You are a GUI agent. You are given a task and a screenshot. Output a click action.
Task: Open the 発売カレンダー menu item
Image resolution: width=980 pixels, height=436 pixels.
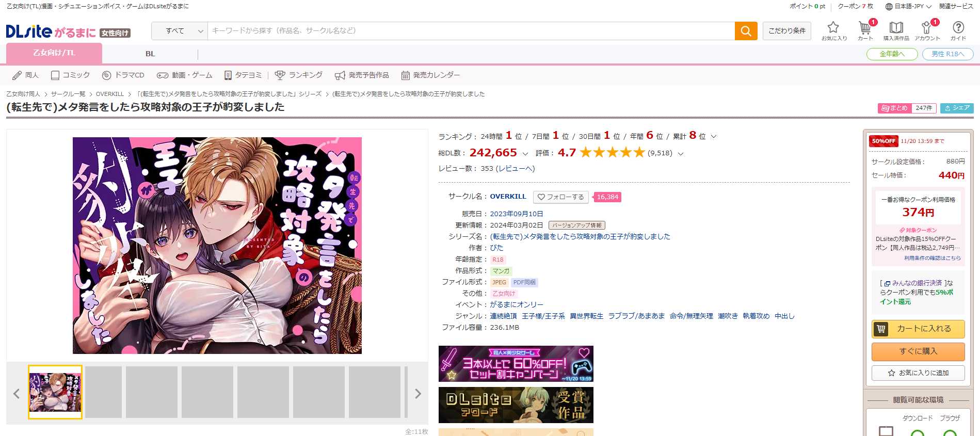430,75
